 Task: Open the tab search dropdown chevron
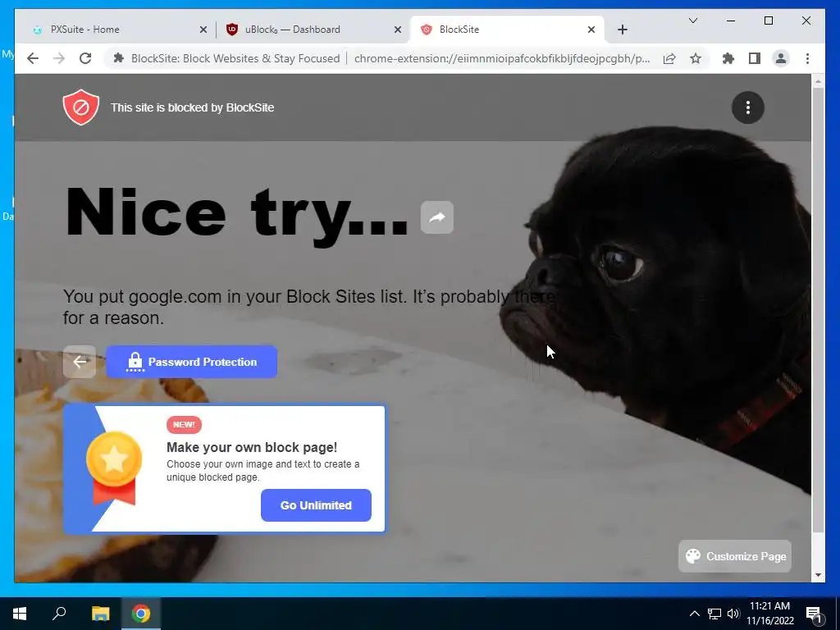coord(692,21)
